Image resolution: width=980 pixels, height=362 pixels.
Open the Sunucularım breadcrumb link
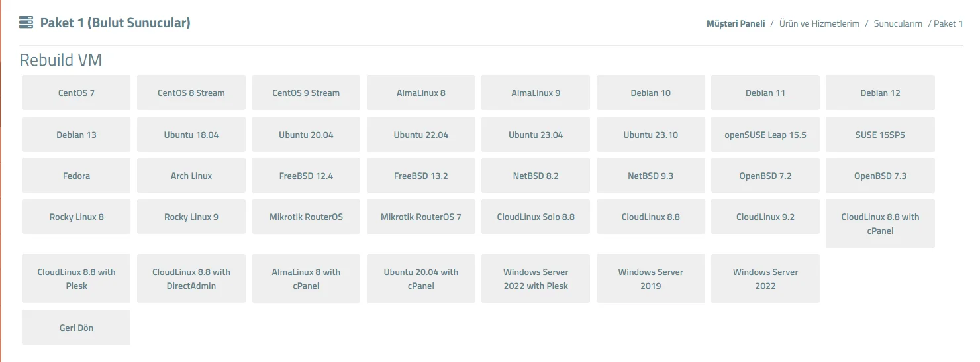coord(898,23)
